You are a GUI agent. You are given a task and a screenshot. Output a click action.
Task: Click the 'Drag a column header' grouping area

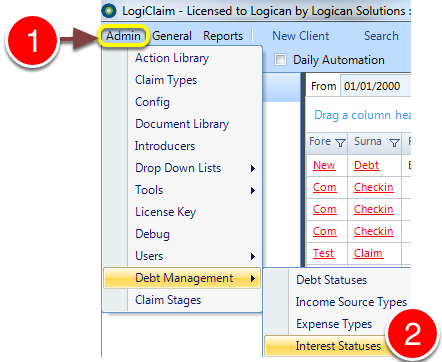[358, 115]
